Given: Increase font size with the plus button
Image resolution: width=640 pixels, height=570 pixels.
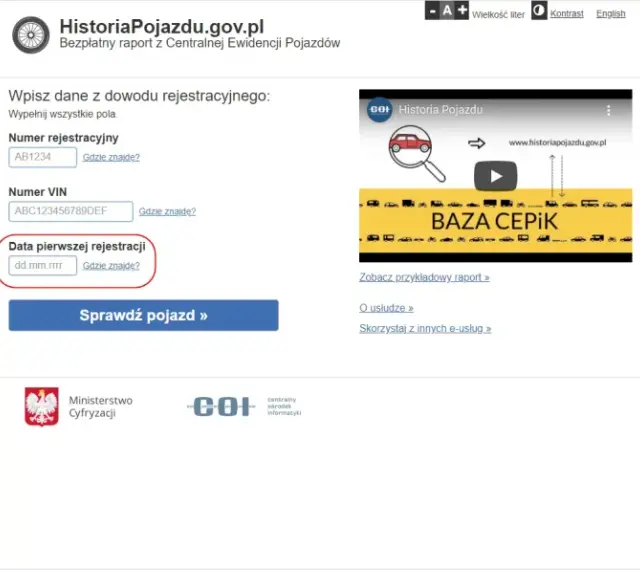Looking at the screenshot, I should tap(462, 10).
